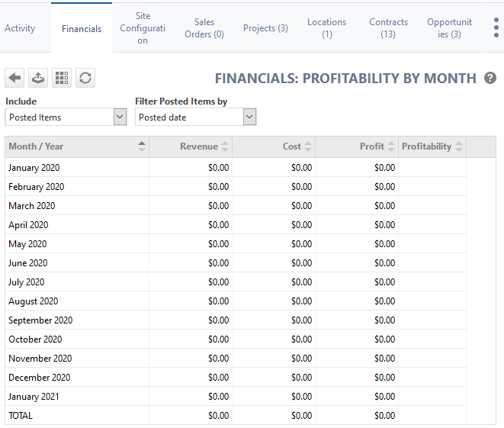Open the column chooser grid icon
Image resolution: width=504 pixels, height=428 pixels.
[x=62, y=78]
